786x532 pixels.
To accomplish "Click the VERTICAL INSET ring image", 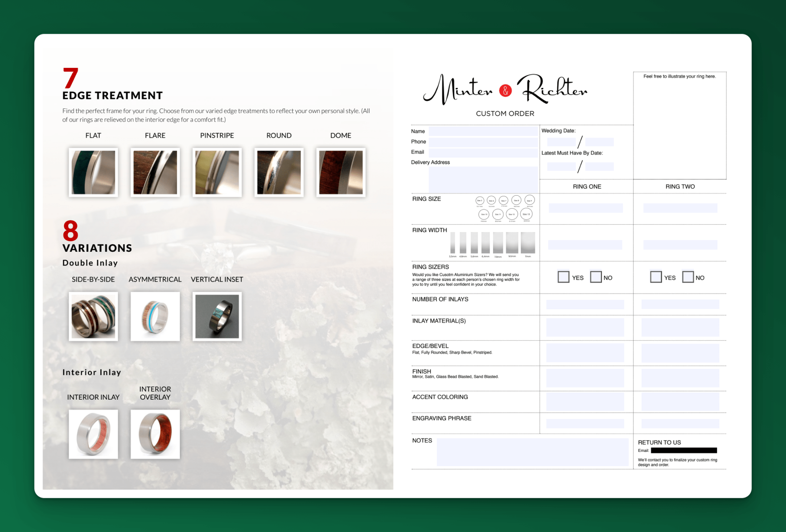I will (217, 316).
